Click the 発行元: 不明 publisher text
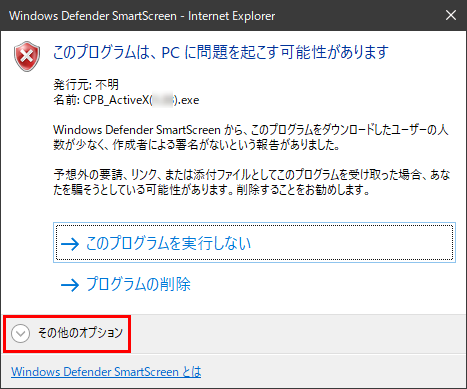 coord(86,85)
